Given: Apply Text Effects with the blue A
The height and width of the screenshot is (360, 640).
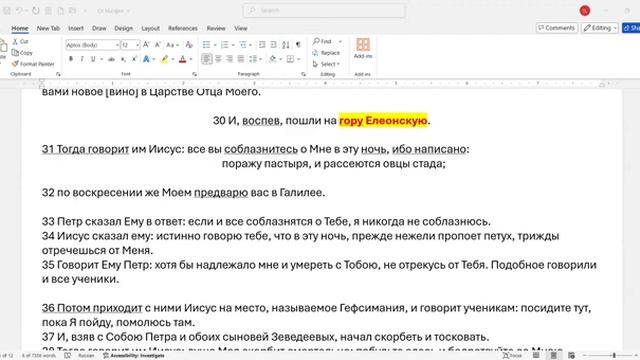Looking at the screenshot, I should coord(146,59).
